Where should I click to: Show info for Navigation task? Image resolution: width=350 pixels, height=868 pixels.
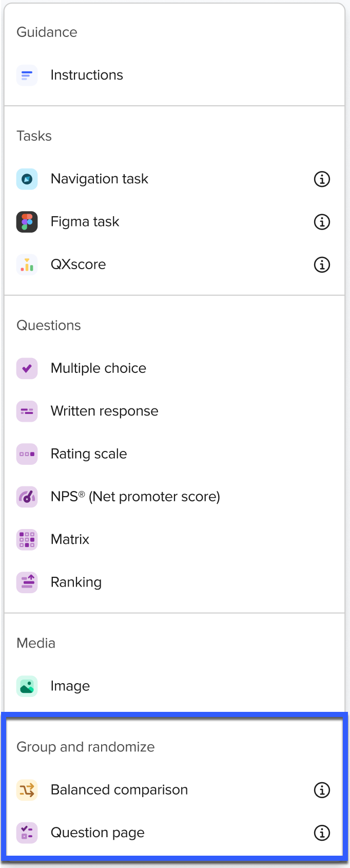tap(322, 179)
